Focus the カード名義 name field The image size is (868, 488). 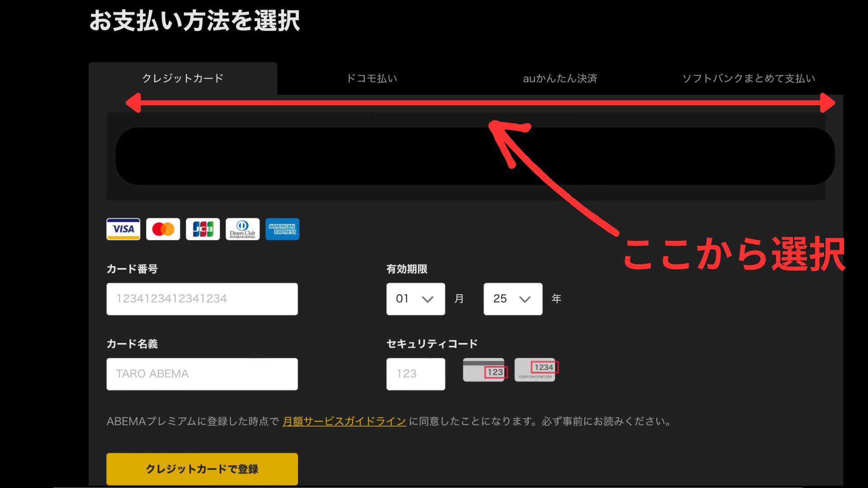point(202,374)
